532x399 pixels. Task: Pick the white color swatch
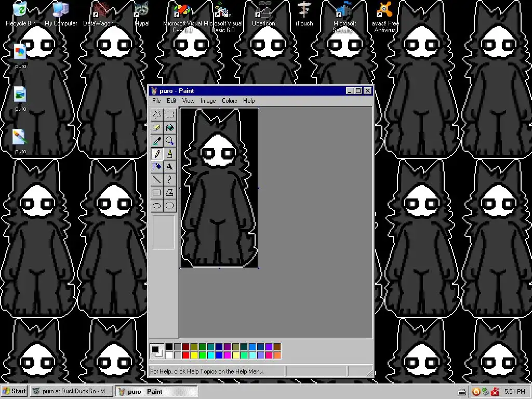(169, 355)
